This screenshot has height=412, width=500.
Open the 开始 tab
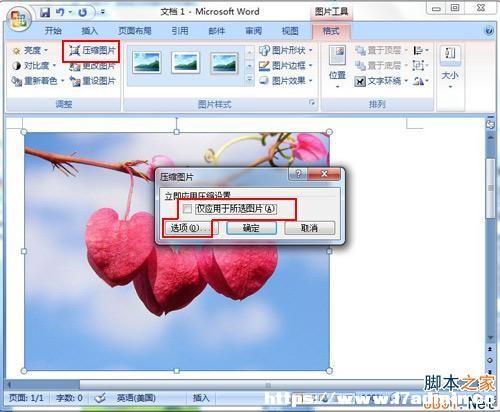[53, 31]
